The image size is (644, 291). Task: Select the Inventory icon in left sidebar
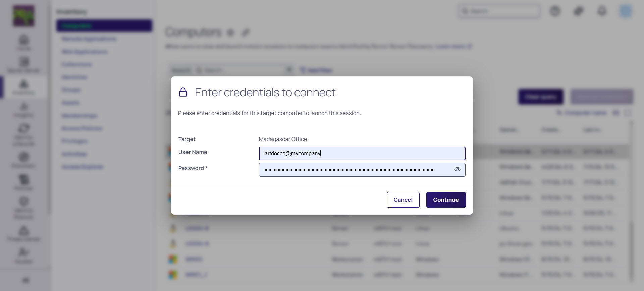tap(23, 87)
